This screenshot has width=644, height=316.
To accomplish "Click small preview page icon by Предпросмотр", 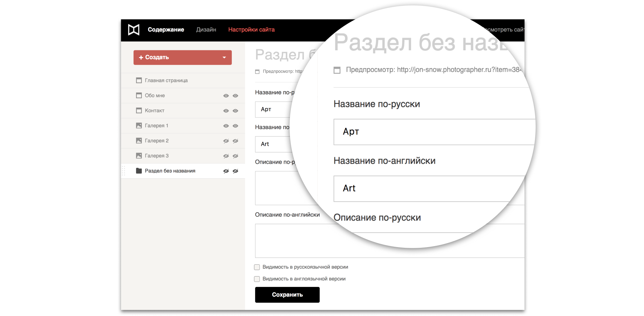I will click(257, 72).
